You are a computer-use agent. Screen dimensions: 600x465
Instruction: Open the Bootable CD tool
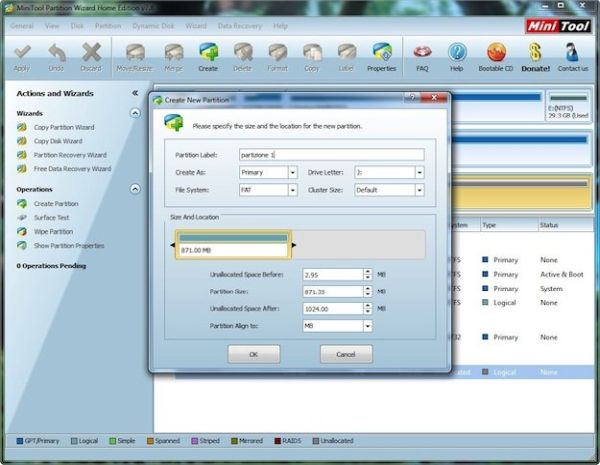tap(496, 53)
